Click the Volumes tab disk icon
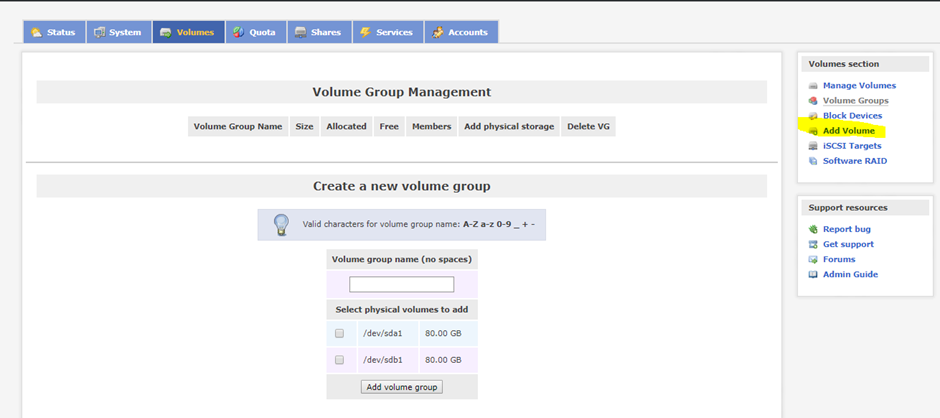This screenshot has height=418, width=940. 166,32
